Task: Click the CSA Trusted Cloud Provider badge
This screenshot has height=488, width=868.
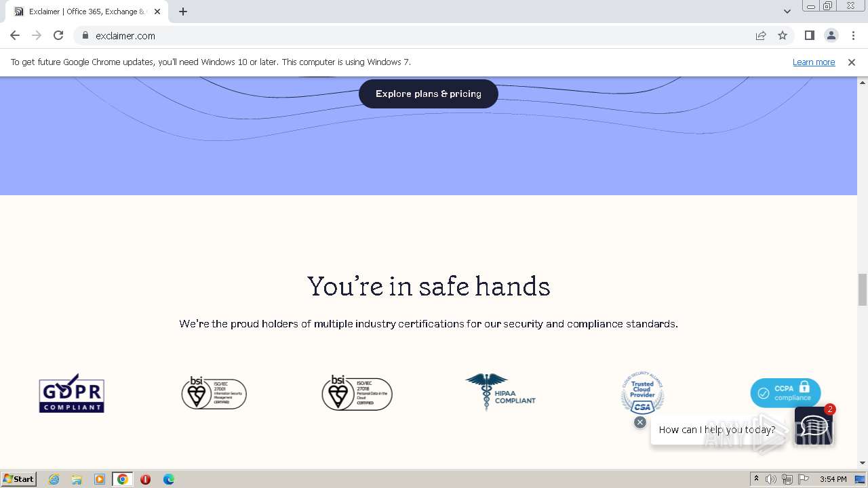Action: [642, 392]
